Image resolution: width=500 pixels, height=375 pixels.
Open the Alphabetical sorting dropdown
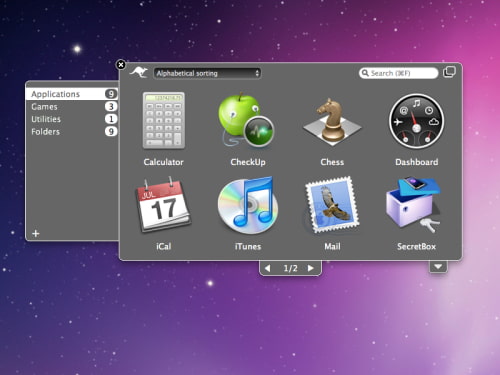(x=207, y=73)
